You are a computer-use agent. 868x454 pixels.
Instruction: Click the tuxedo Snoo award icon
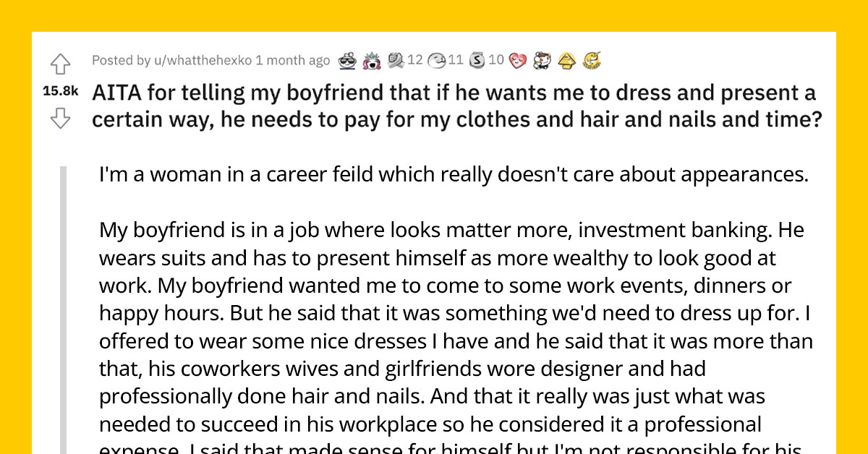click(x=542, y=60)
